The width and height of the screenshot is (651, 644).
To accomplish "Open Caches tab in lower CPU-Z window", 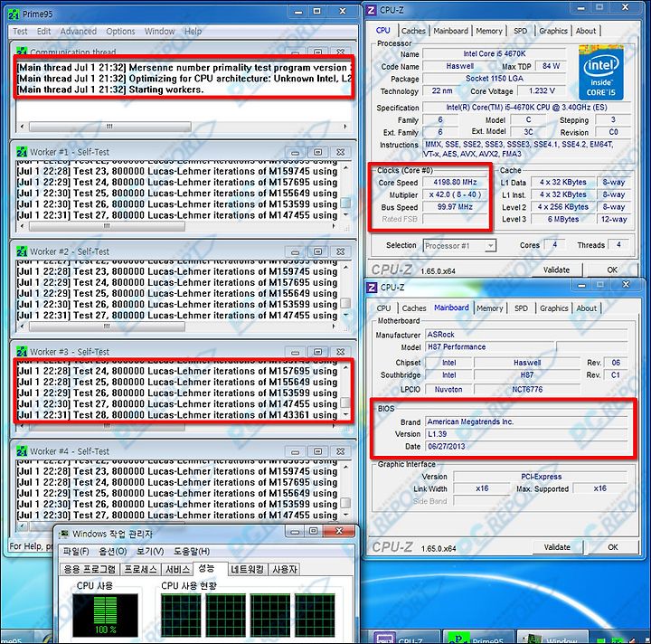I will tap(414, 308).
